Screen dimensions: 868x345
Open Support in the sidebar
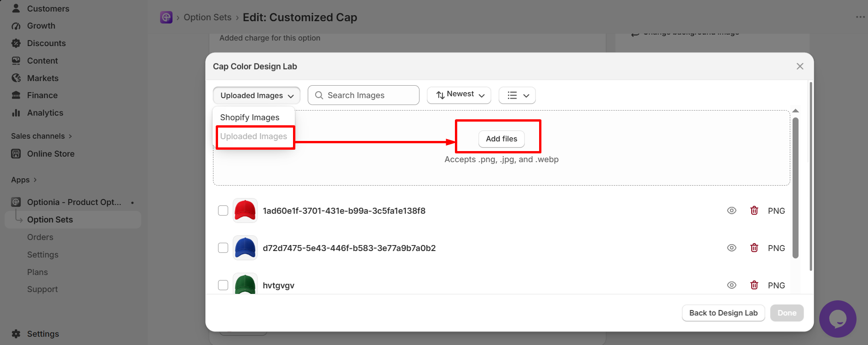42,289
